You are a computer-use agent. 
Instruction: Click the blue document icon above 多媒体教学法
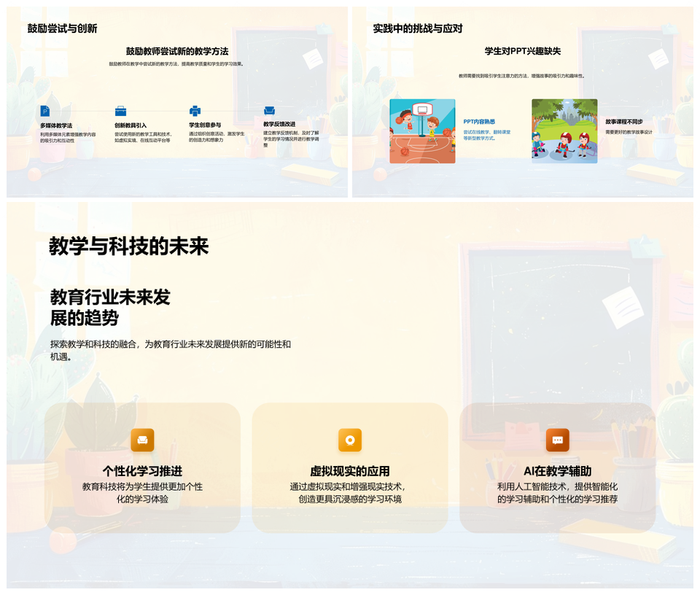pos(45,111)
